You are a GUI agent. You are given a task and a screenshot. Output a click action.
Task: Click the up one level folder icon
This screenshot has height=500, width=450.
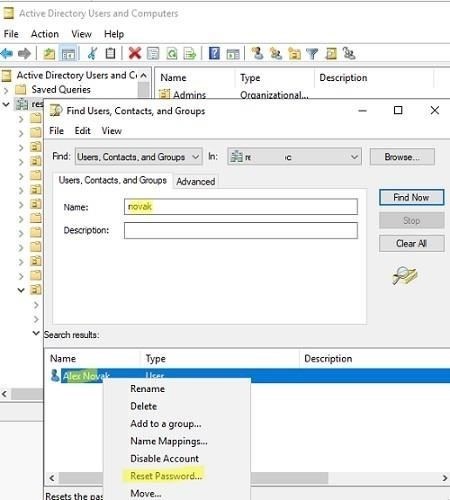click(x=49, y=54)
